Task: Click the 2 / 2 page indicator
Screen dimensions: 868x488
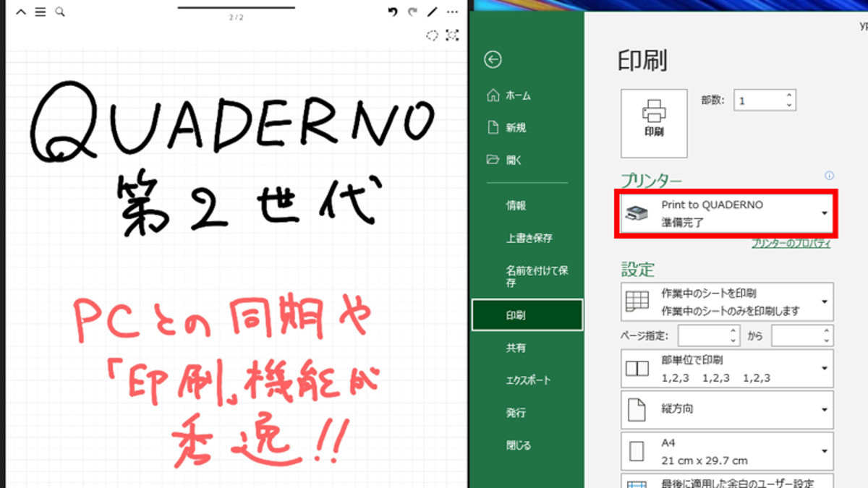Action: (237, 17)
